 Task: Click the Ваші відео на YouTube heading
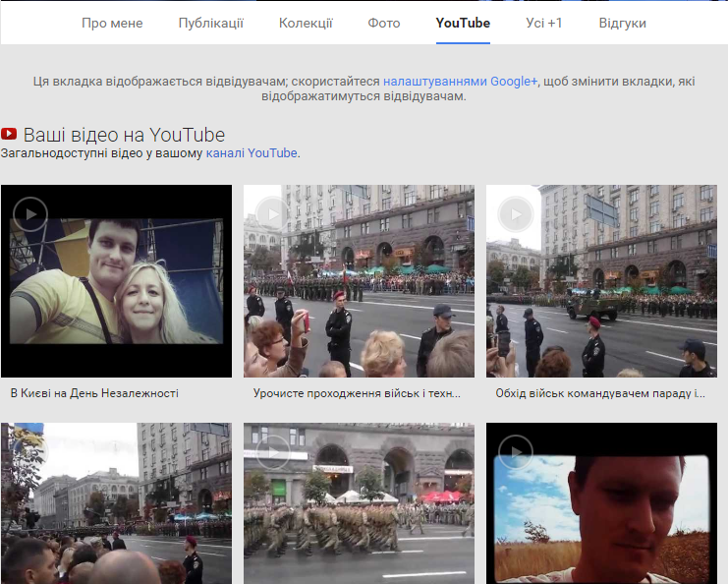point(124,135)
